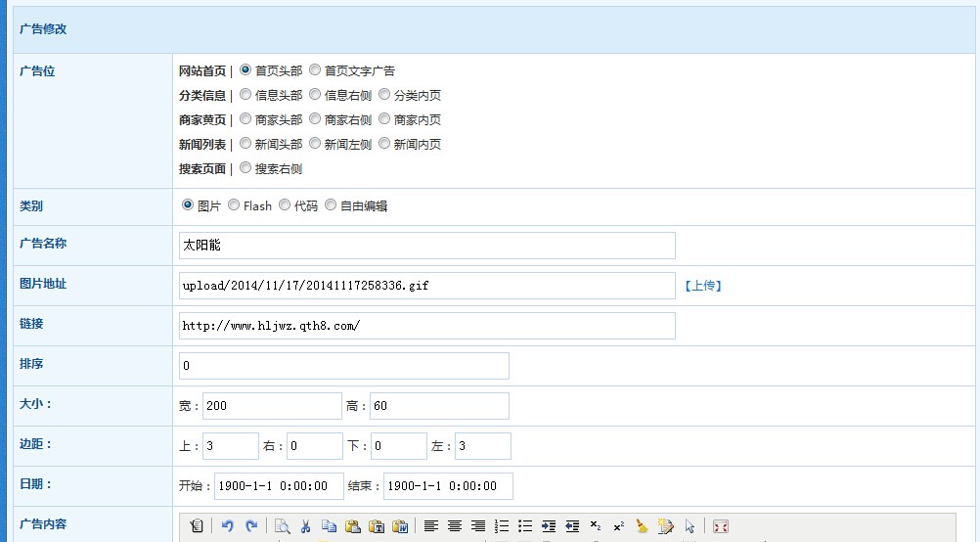Click the 上传 upload link

click(702, 286)
